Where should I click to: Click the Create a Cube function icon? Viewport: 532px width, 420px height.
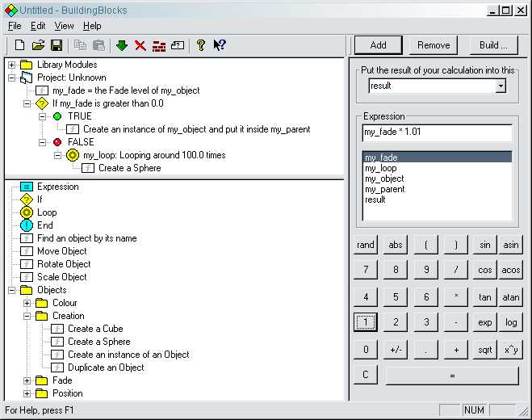coord(57,329)
